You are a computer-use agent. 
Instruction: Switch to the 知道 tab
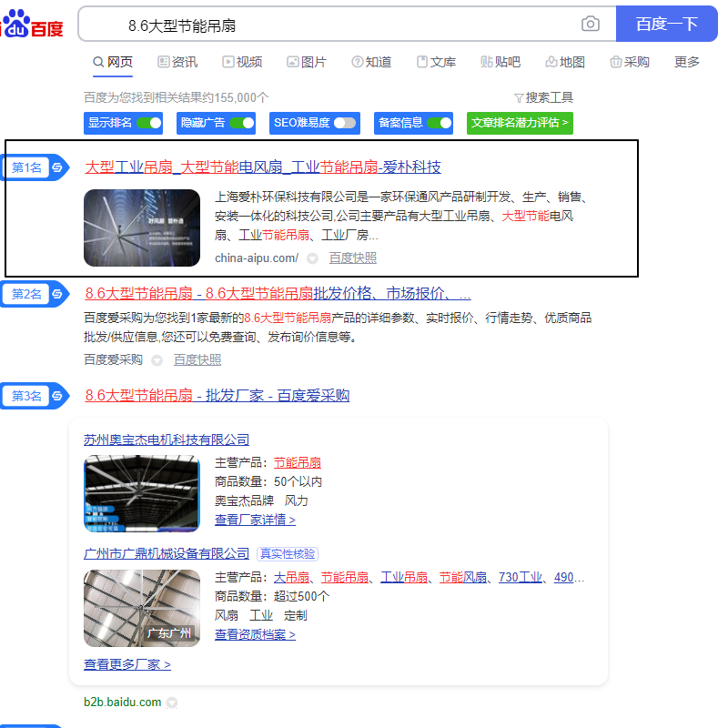pyautogui.click(x=371, y=62)
